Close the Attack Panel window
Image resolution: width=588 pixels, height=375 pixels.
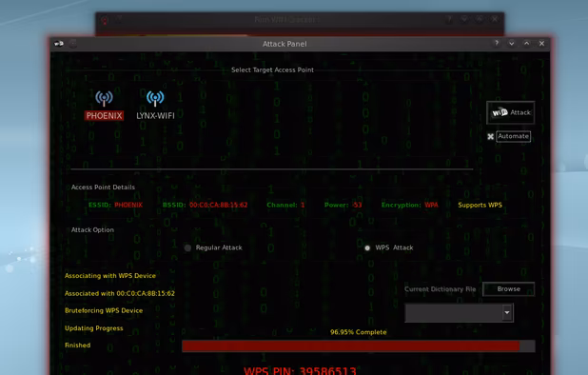tap(541, 44)
